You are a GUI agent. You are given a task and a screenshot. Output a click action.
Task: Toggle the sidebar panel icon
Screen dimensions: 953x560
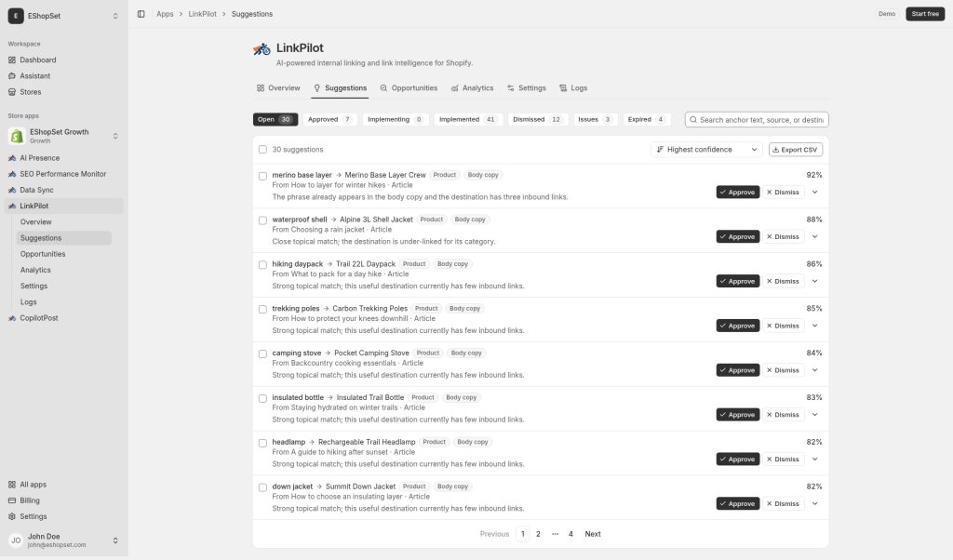[x=141, y=14]
